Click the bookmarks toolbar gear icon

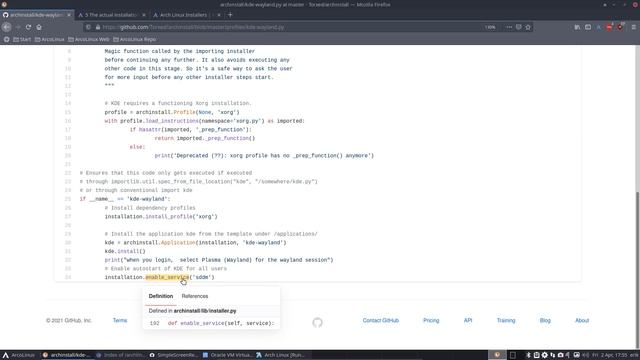(x=7, y=39)
